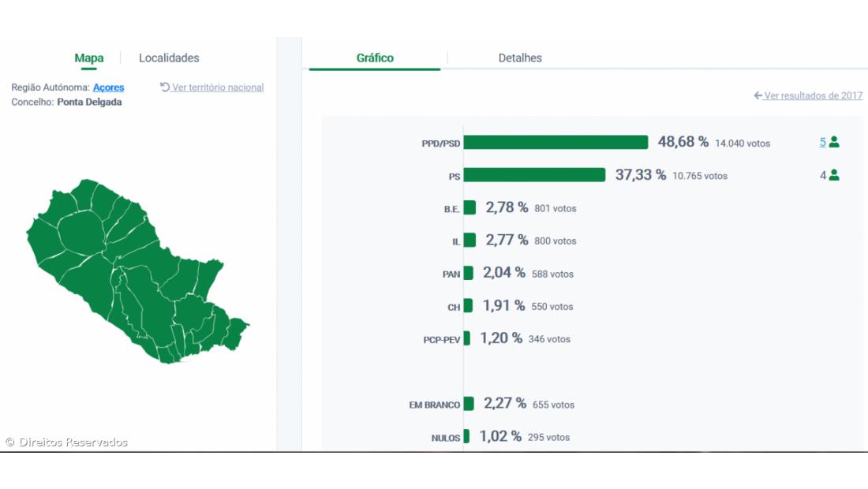Screen dimensions: 868x489
Task: Open the Localidades tab
Action: coord(169,58)
